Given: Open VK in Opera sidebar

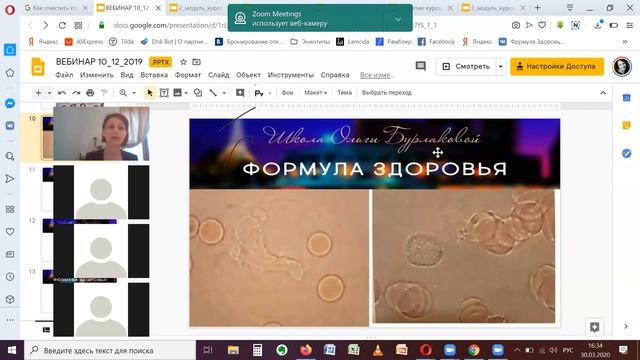Looking at the screenshot, I should click(x=10, y=126).
